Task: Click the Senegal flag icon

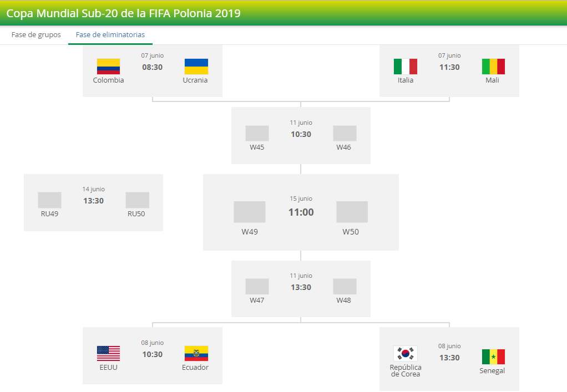Action: pyautogui.click(x=493, y=357)
